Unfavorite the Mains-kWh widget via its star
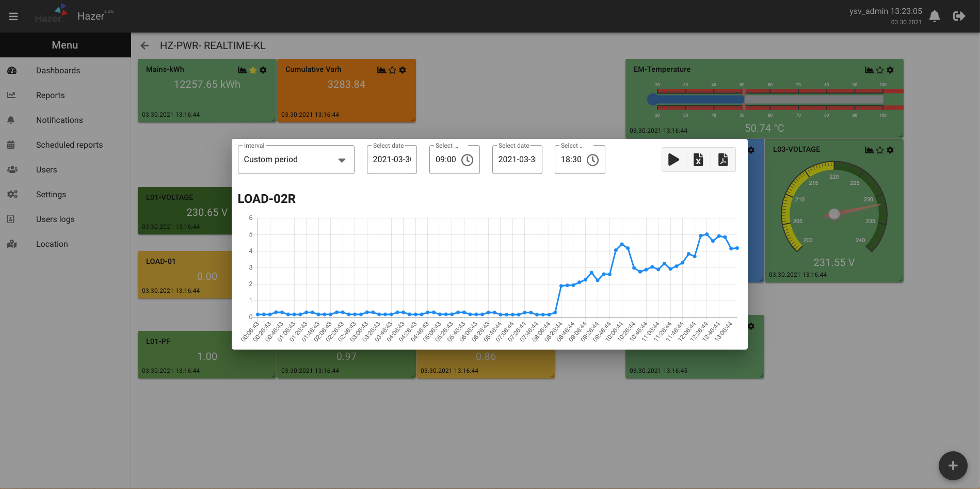The width and height of the screenshot is (980, 489). [x=253, y=70]
